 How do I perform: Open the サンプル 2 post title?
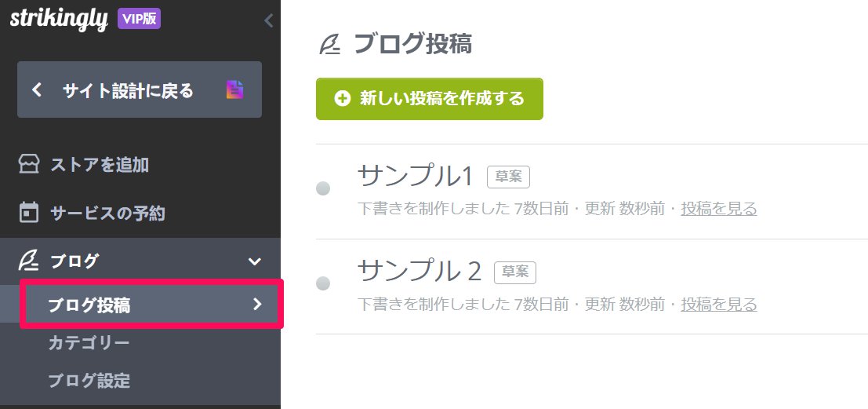pos(419,271)
